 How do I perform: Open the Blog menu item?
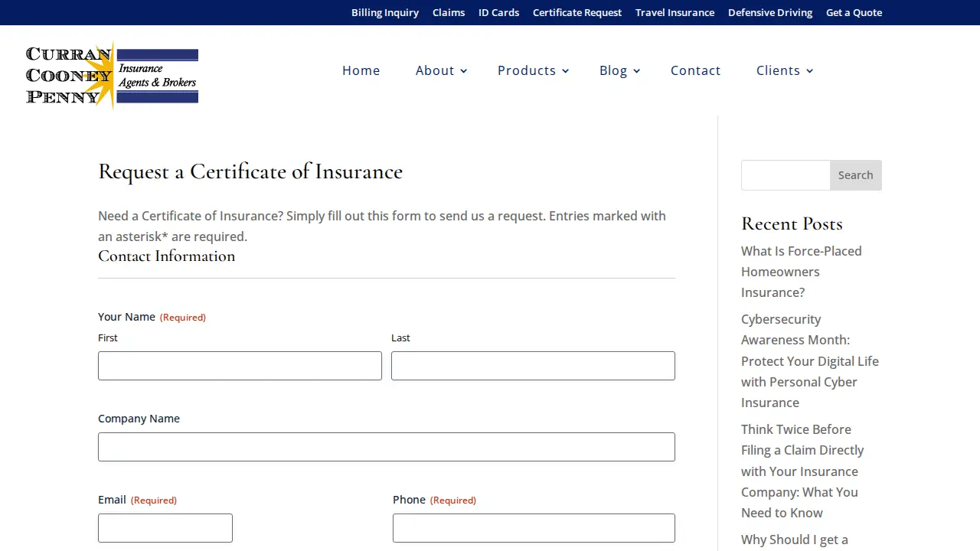click(613, 70)
